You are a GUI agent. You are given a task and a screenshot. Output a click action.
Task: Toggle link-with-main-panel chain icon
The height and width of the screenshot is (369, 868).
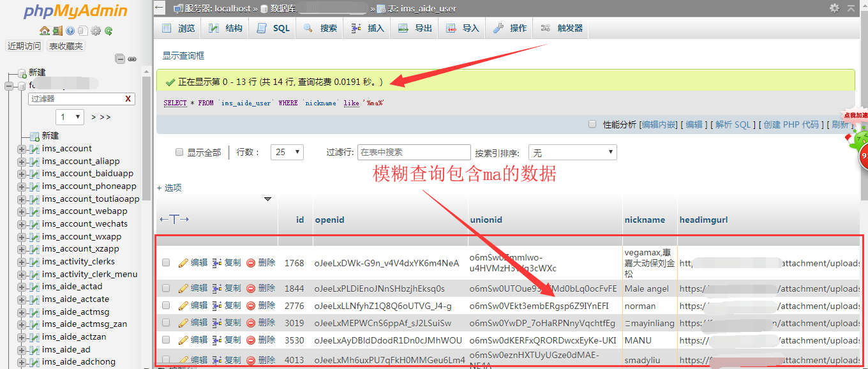pos(132,59)
